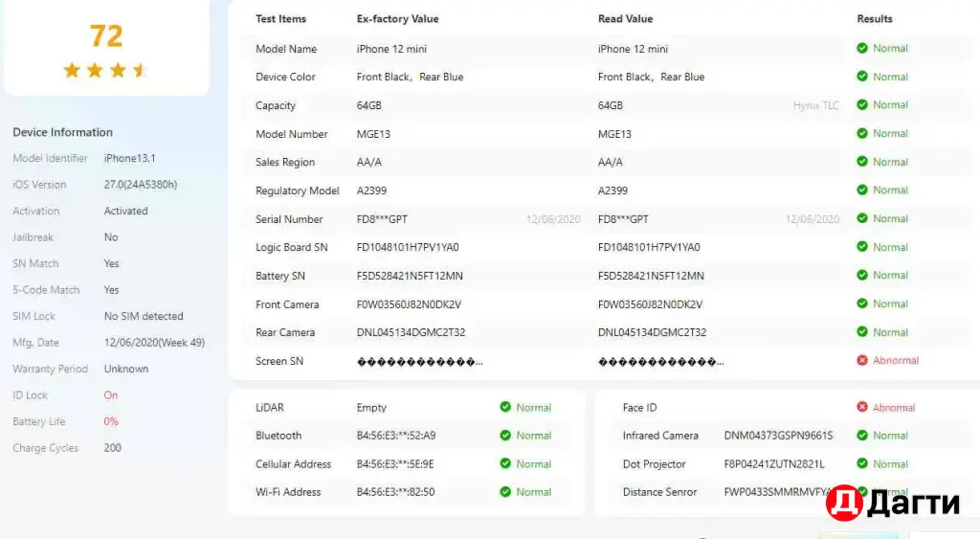This screenshot has height=539, width=980.
Task: Click the Distance Senror label
Action: pyautogui.click(x=659, y=492)
